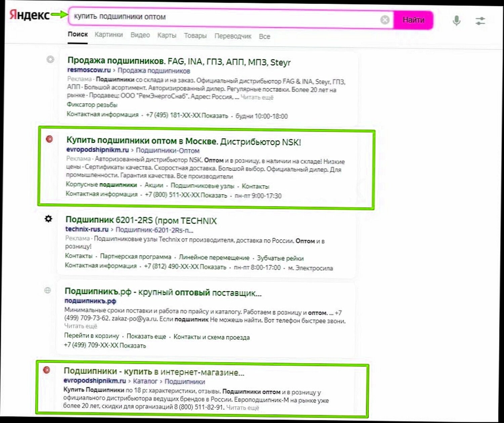The image size is (504, 423).
Task: Expand Подшипникъ.рф snippet via Читать ещё
Action: pyautogui.click(x=81, y=326)
